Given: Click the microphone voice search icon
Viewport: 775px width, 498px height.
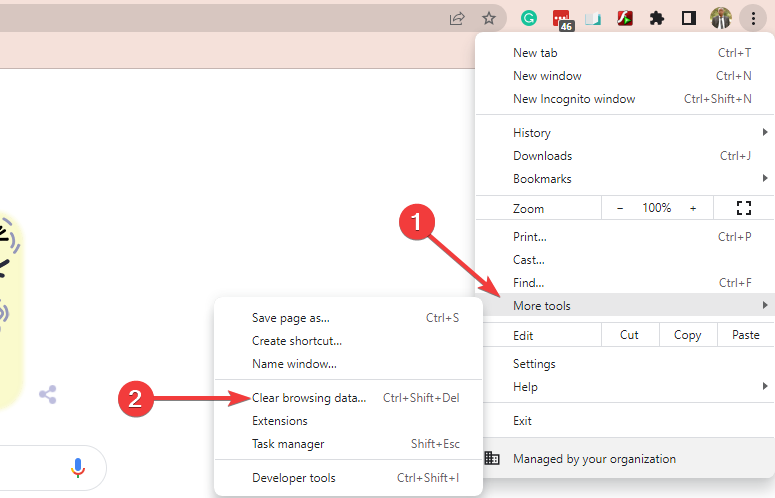Looking at the screenshot, I should 78,468.
